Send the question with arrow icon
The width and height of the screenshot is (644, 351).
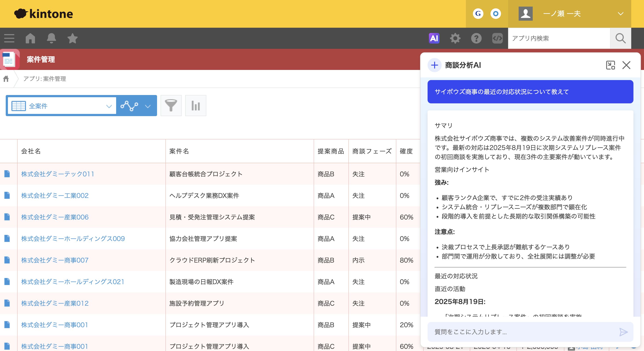624,332
